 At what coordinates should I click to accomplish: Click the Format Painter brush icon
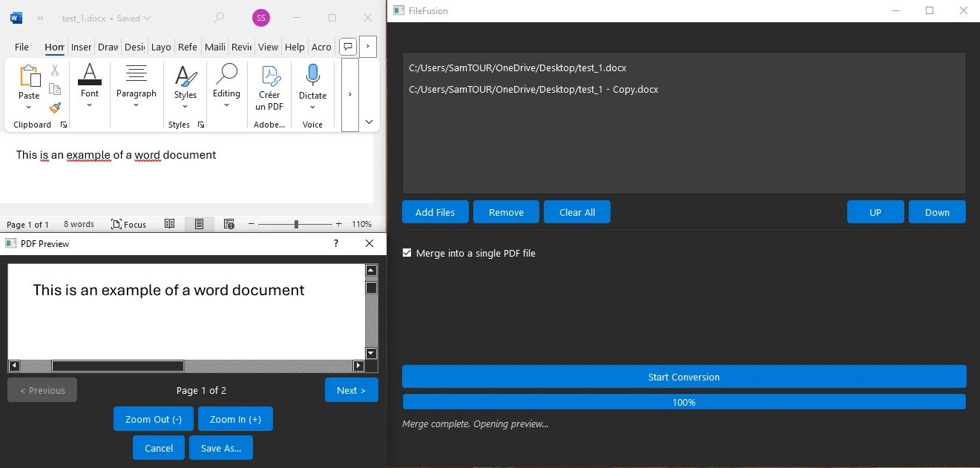click(55, 108)
